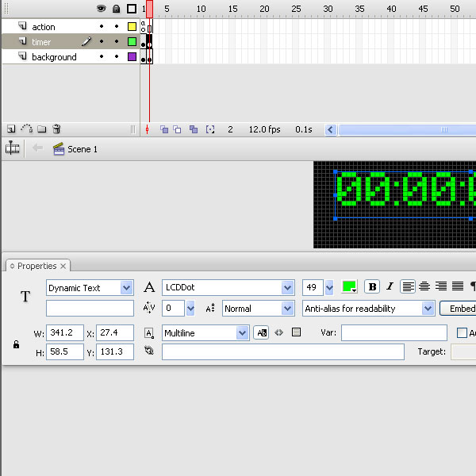Select the Scene 1 clapperboard icon
This screenshot has width=476, height=476.
(x=59, y=149)
